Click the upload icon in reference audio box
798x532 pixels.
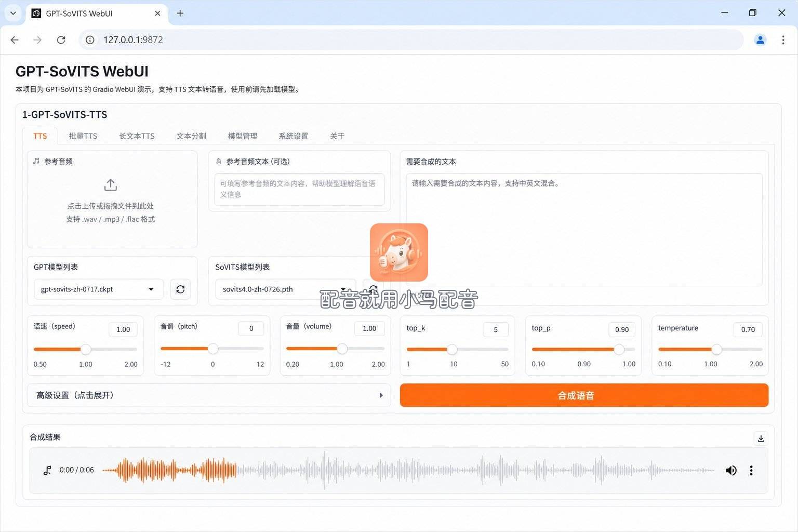(111, 185)
